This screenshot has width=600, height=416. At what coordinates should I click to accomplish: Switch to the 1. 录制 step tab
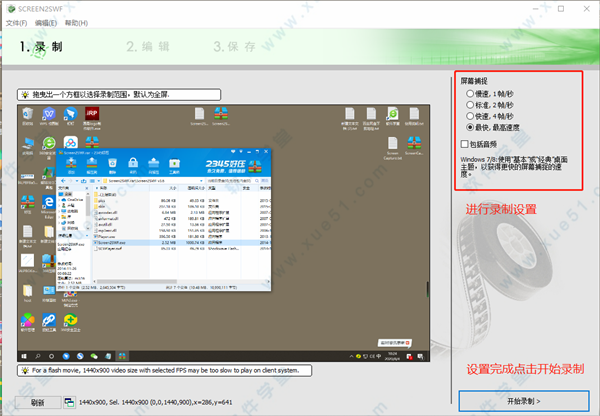point(43,46)
